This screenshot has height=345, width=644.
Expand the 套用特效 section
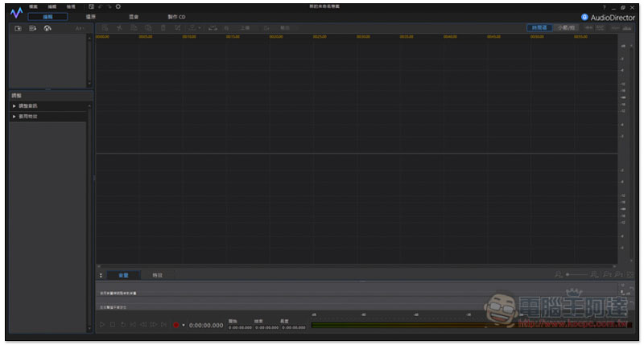pyautogui.click(x=48, y=117)
